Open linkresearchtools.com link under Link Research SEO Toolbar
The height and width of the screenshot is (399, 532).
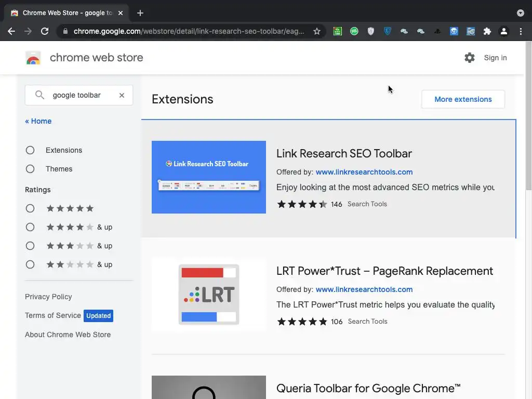pos(364,172)
